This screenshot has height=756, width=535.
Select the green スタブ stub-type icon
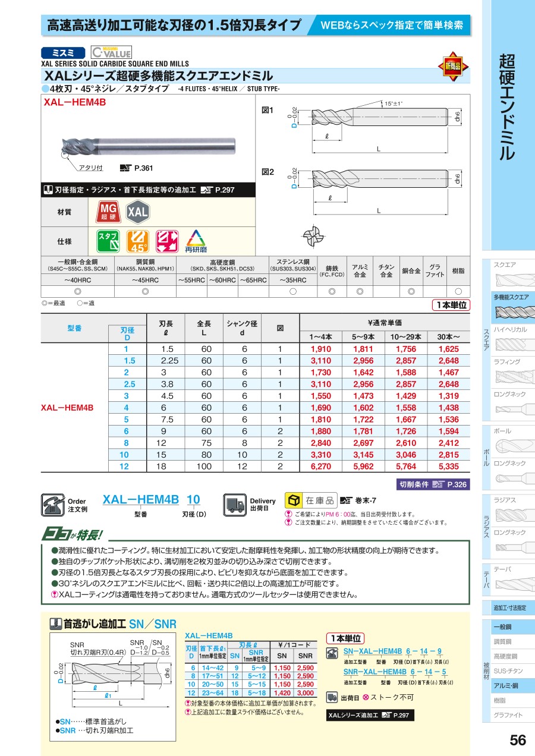[108, 242]
